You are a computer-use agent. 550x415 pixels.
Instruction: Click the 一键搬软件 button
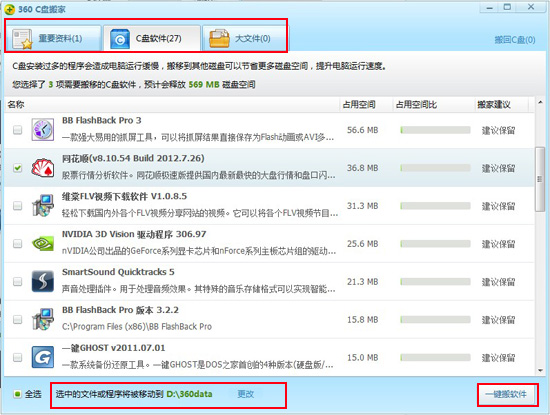pyautogui.click(x=507, y=394)
